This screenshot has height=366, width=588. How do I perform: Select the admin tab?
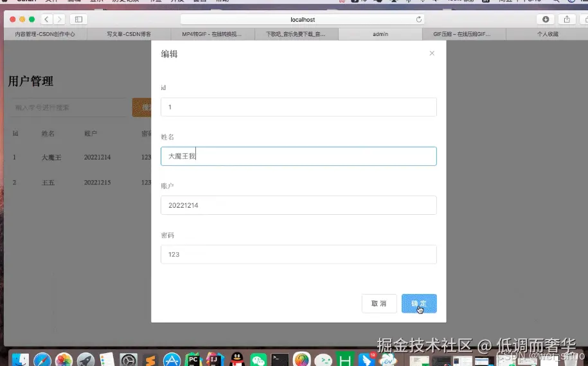[380, 34]
